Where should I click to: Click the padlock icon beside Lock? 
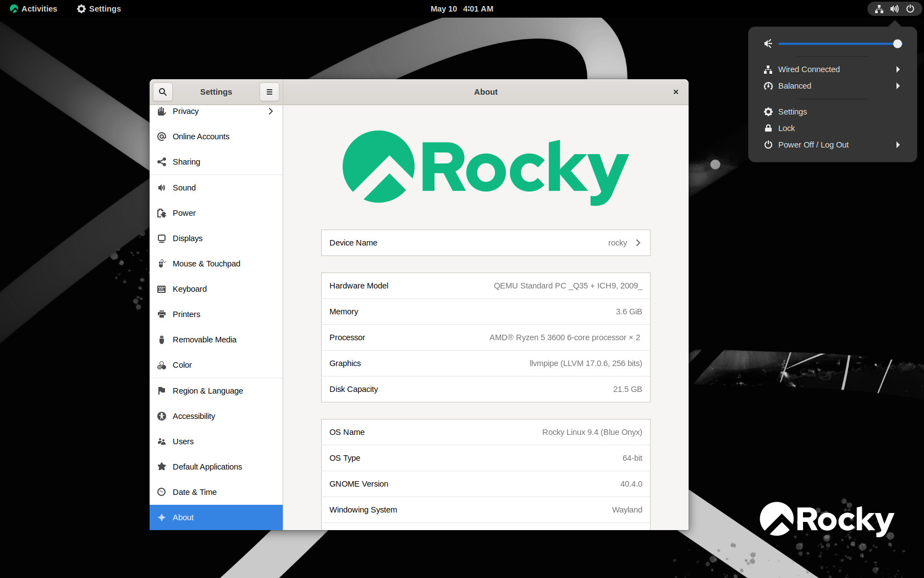768,128
